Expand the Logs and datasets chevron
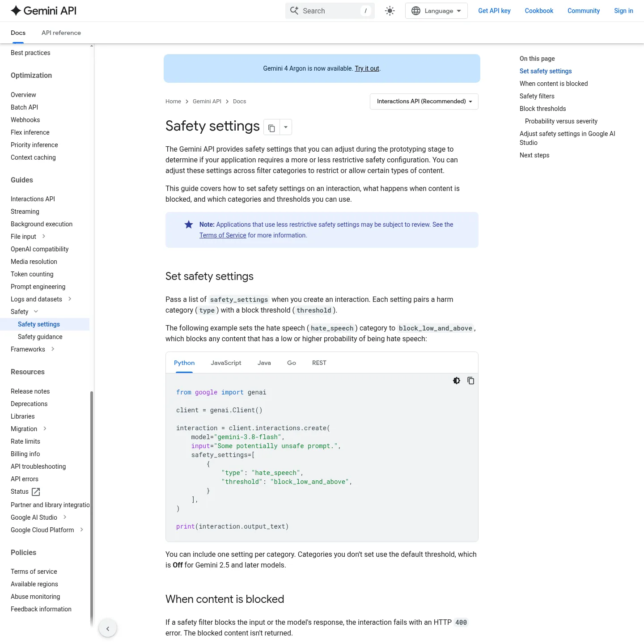 [70, 299]
